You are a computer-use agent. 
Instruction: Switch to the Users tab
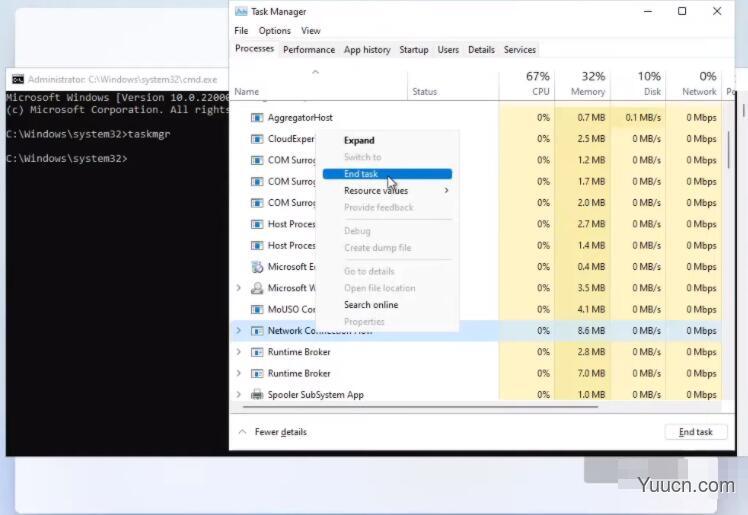pos(448,50)
